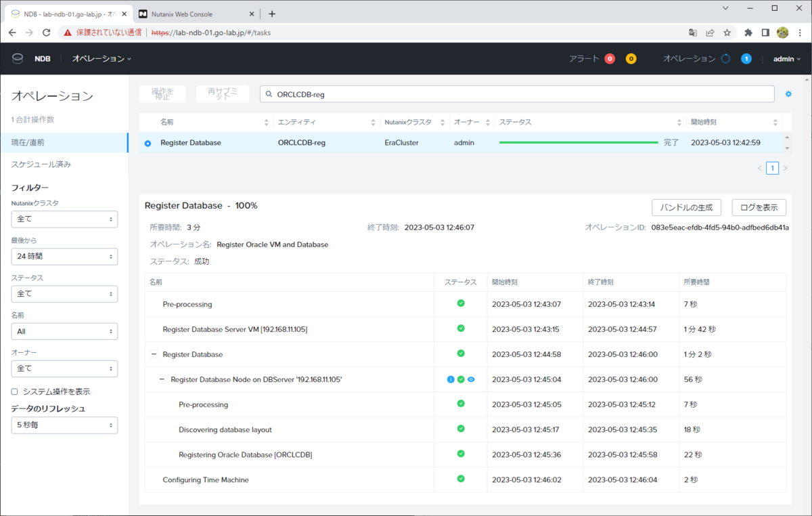Click the red alert count badge
The image size is (812, 516).
(610, 59)
